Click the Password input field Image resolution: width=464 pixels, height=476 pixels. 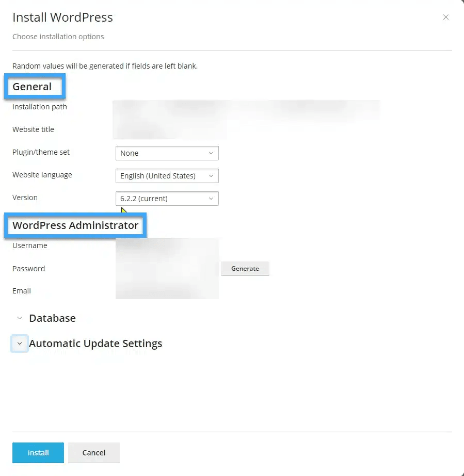pos(167,268)
